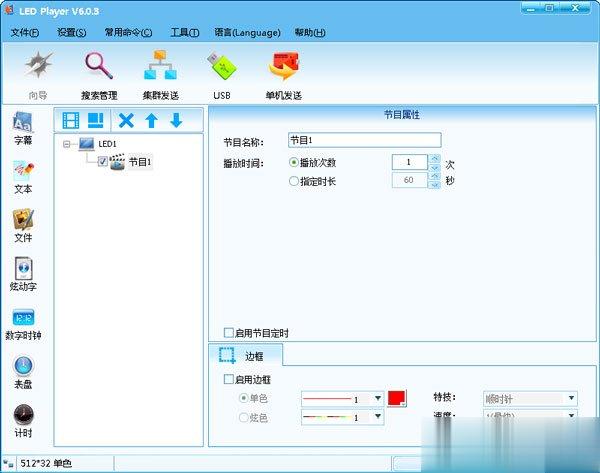Viewport: 600px width, 473px height.
Task: Click the add partition layout icon
Action: pos(96,121)
